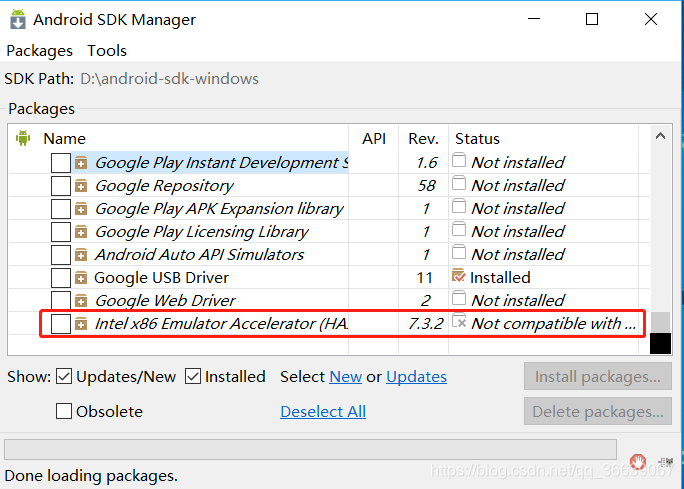The width and height of the screenshot is (684, 489).
Task: Open the Tools menu
Action: tap(107, 51)
